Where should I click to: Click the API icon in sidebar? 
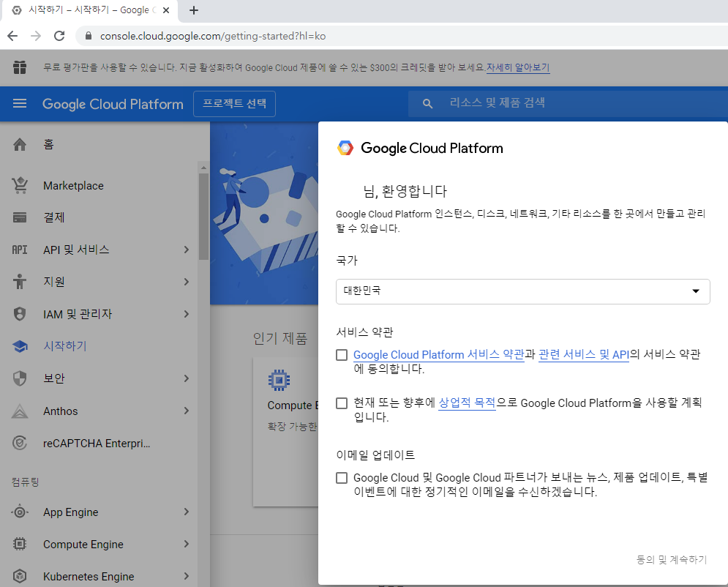point(20,250)
